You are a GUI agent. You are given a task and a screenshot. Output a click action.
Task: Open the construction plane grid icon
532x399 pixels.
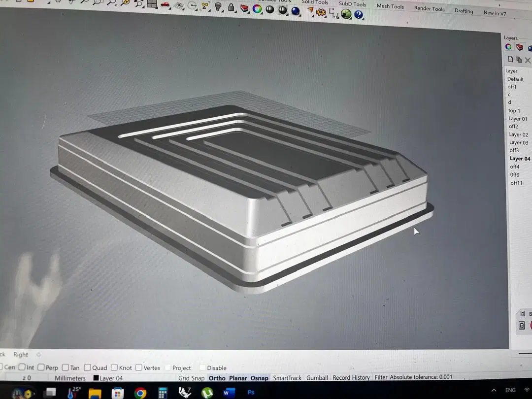point(179,5)
